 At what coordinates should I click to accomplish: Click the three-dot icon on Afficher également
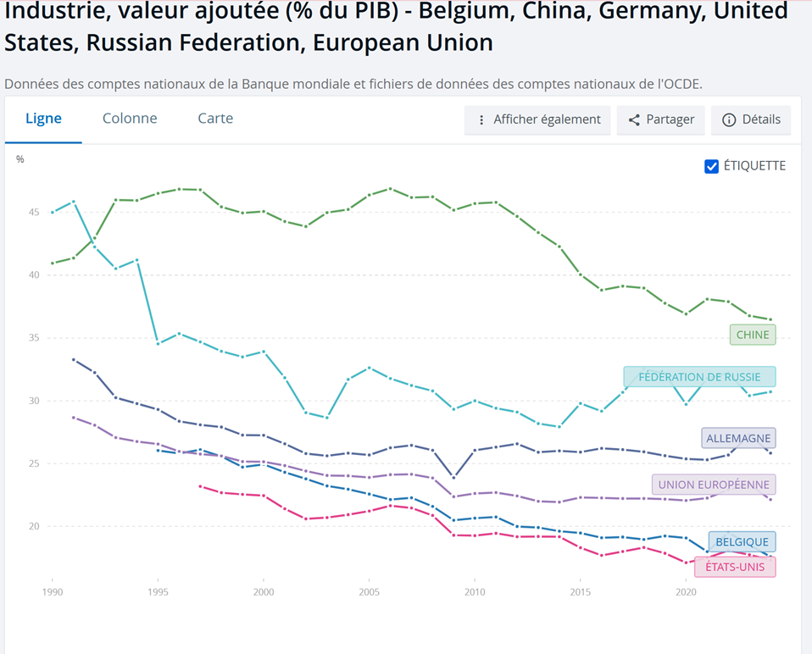pos(481,120)
